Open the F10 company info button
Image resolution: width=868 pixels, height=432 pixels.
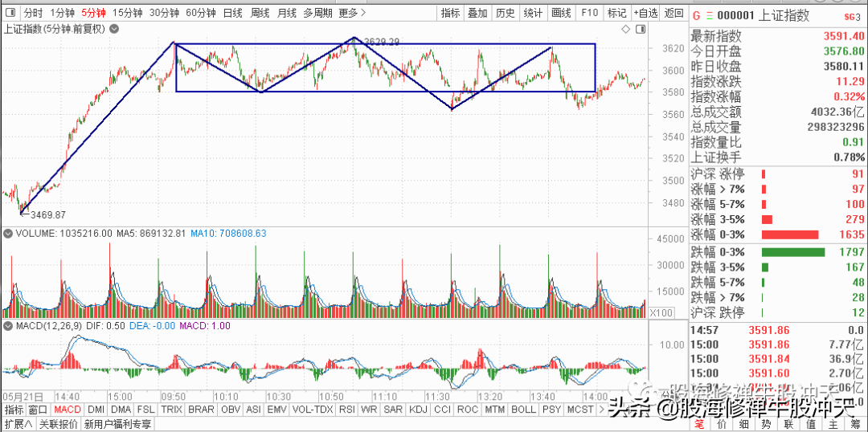(x=590, y=13)
